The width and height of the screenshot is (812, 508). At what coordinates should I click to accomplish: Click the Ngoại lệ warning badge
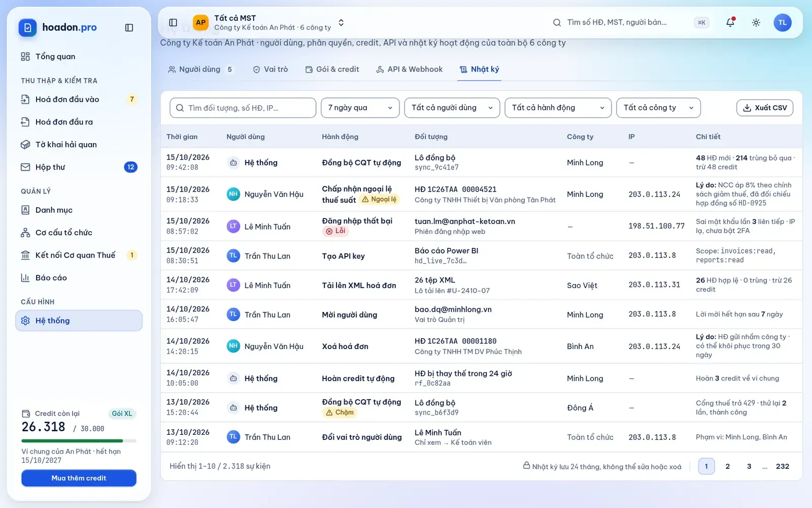379,200
